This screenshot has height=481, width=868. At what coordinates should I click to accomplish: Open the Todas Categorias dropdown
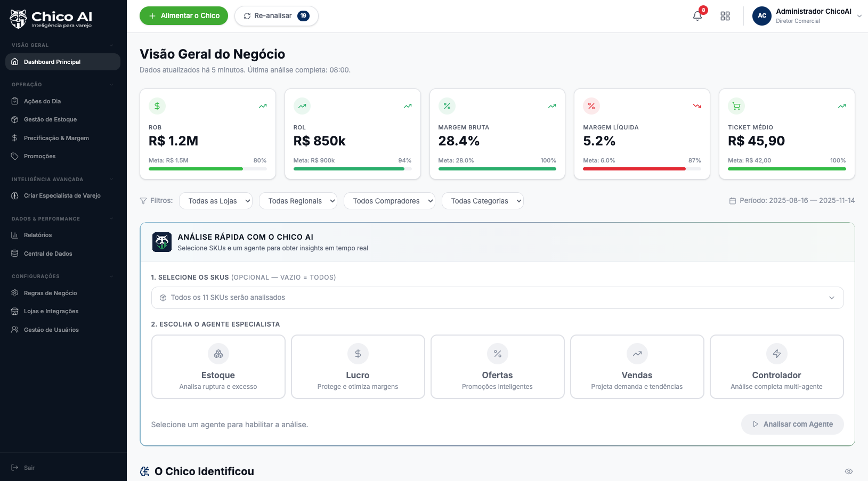483,201
